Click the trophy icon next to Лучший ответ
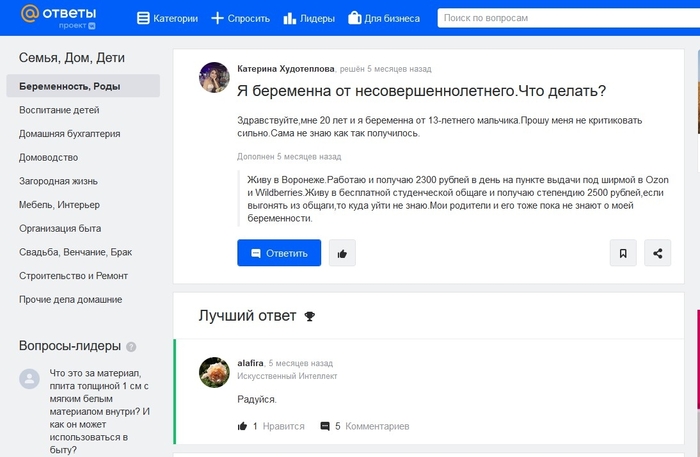 [x=309, y=316]
